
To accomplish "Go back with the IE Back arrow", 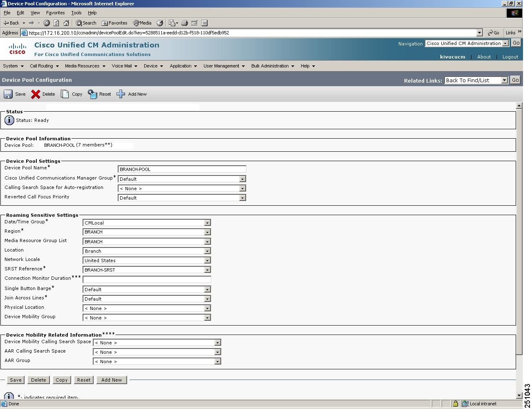I will click(11, 23).
